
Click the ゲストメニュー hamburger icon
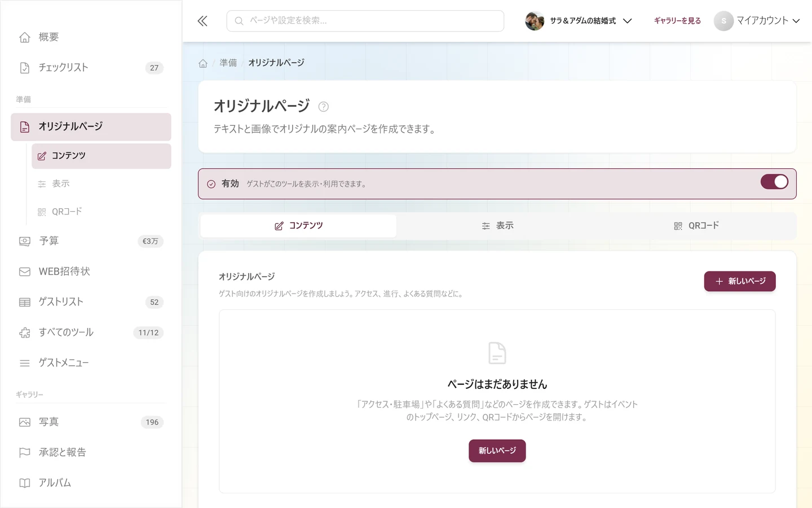25,363
